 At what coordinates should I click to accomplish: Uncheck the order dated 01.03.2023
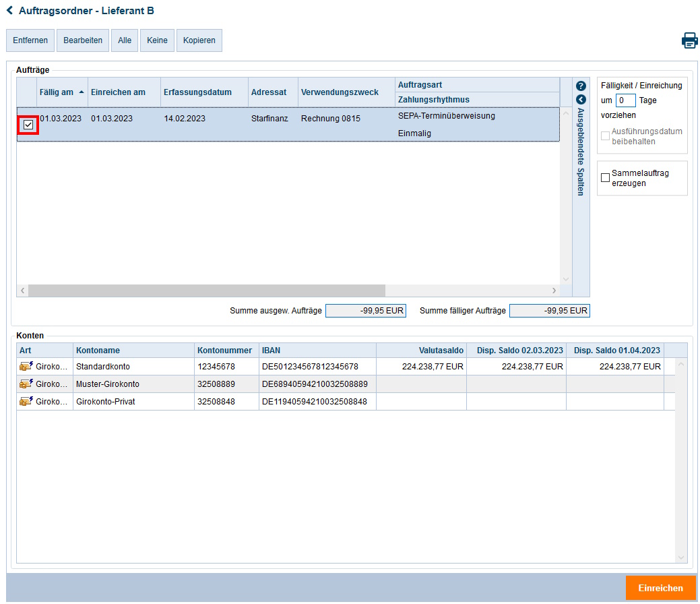click(x=28, y=125)
